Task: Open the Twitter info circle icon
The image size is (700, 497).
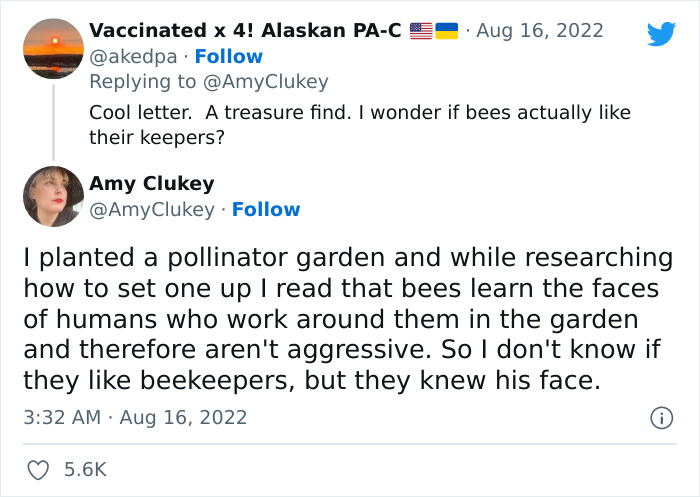Action: pos(661,417)
